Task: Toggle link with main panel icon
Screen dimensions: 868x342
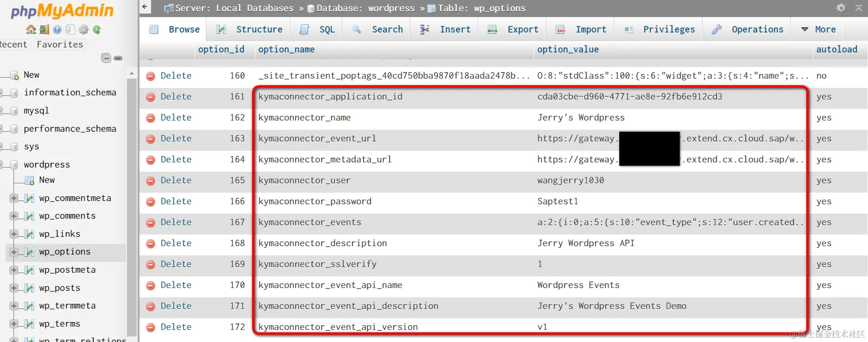Action: 118,58
